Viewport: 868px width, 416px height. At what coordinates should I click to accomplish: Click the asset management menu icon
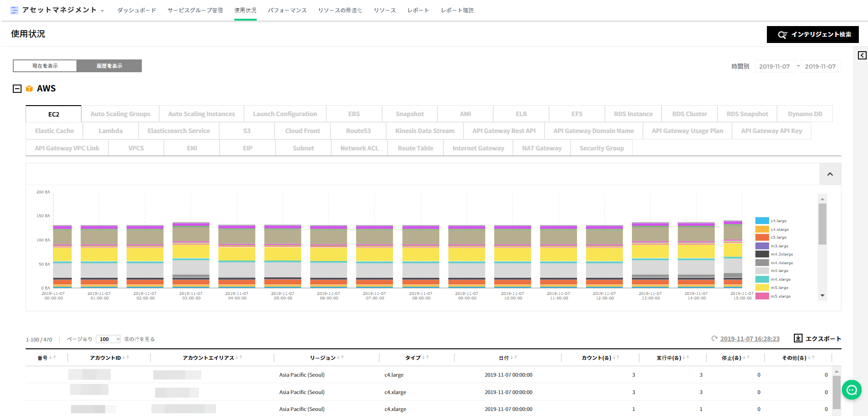(15, 10)
